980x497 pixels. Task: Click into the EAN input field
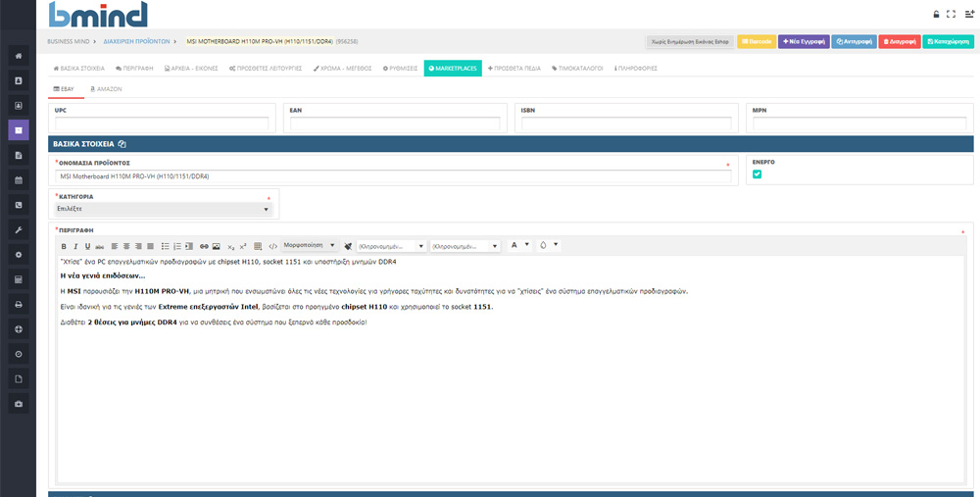coord(395,124)
